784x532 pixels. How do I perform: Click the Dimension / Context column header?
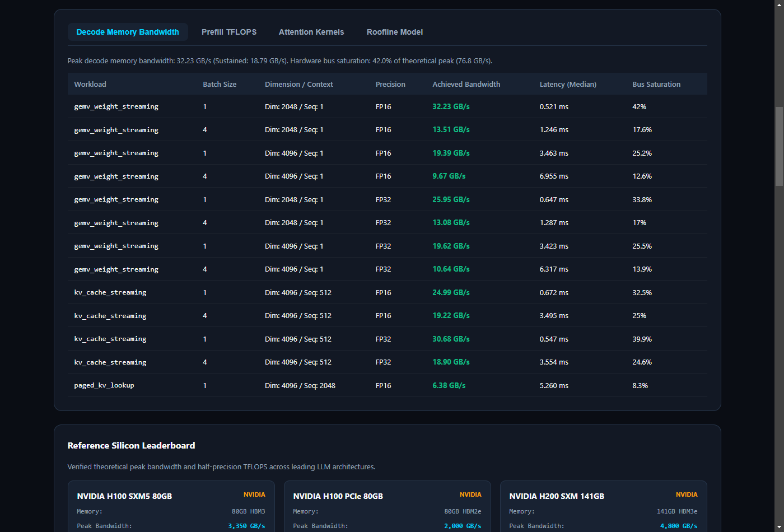(299, 85)
